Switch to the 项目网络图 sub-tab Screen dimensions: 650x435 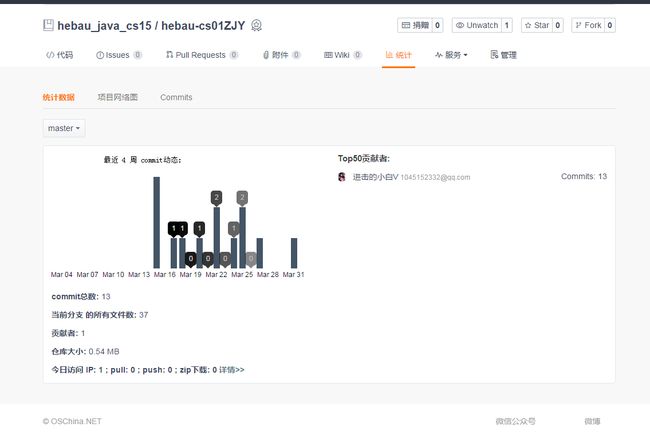pos(117,97)
